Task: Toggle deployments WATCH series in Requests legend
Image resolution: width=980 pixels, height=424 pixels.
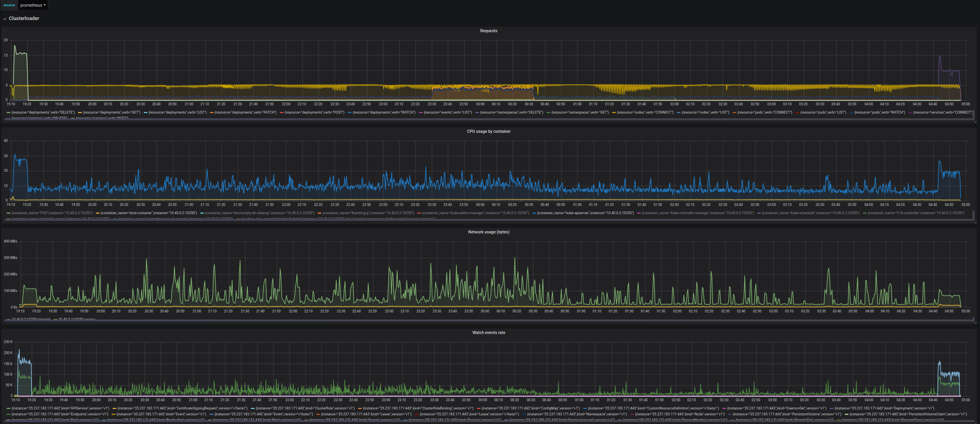Action: tap(384, 112)
